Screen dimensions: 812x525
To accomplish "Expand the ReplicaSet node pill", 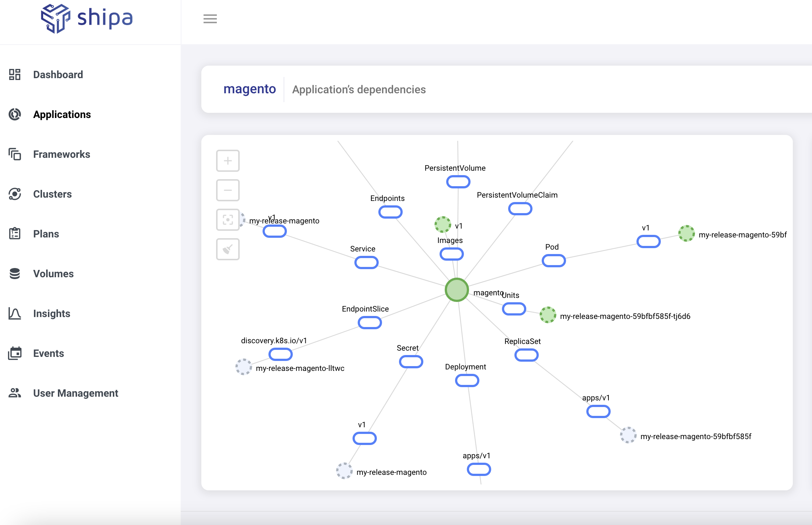I will (x=526, y=355).
